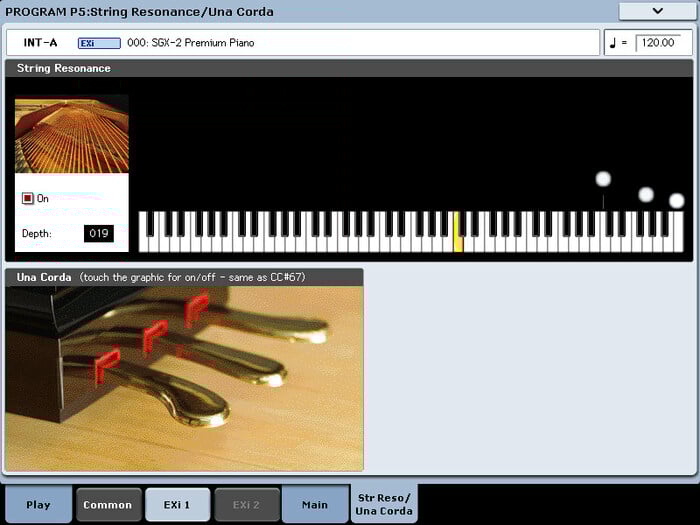Click the EXi program type badge
Viewport: 700px width, 525px height.
click(x=99, y=43)
